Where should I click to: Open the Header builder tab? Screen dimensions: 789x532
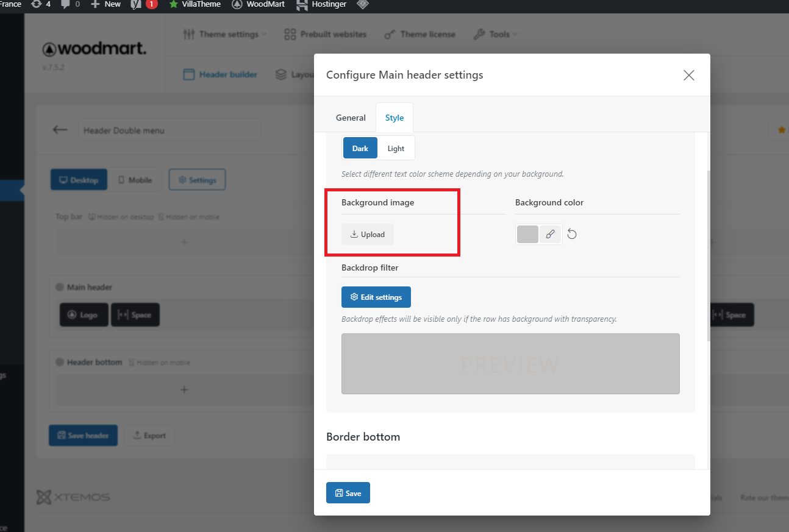pos(220,74)
